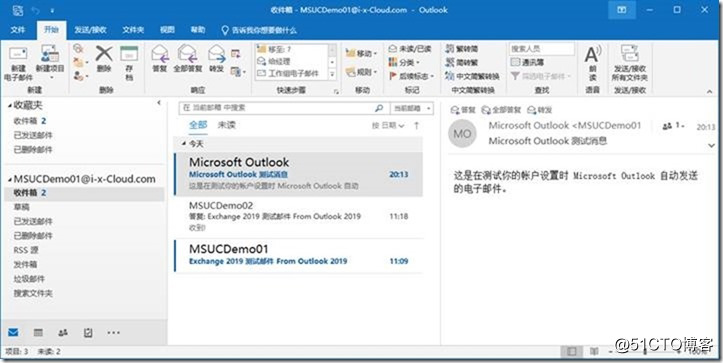Start read-aloud with the 朗读 icon
The width and height of the screenshot is (723, 363).
tap(593, 63)
